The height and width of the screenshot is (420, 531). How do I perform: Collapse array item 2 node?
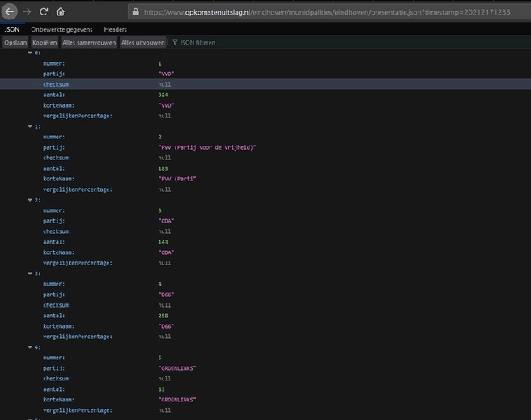(x=30, y=200)
